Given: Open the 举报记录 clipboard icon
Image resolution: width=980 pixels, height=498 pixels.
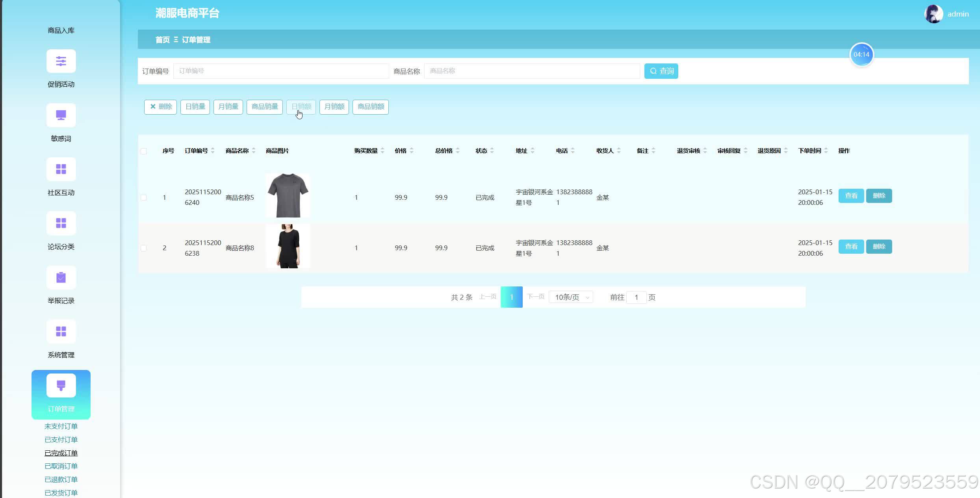Looking at the screenshot, I should click(x=61, y=278).
